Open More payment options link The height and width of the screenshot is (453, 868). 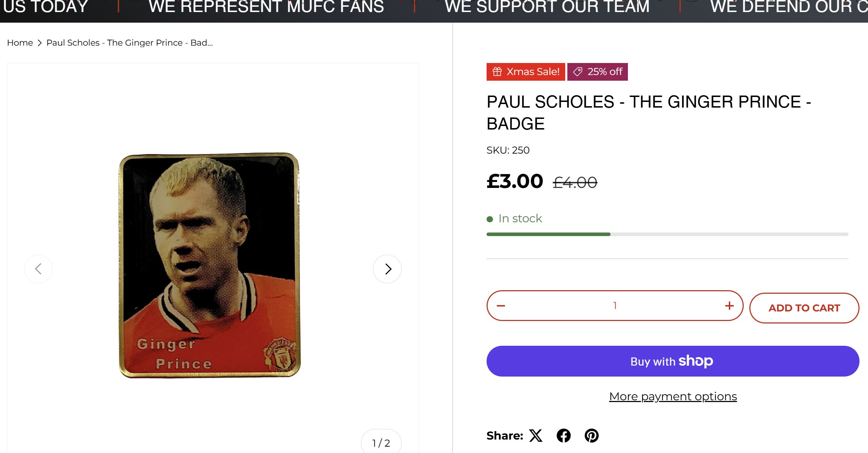point(673,397)
